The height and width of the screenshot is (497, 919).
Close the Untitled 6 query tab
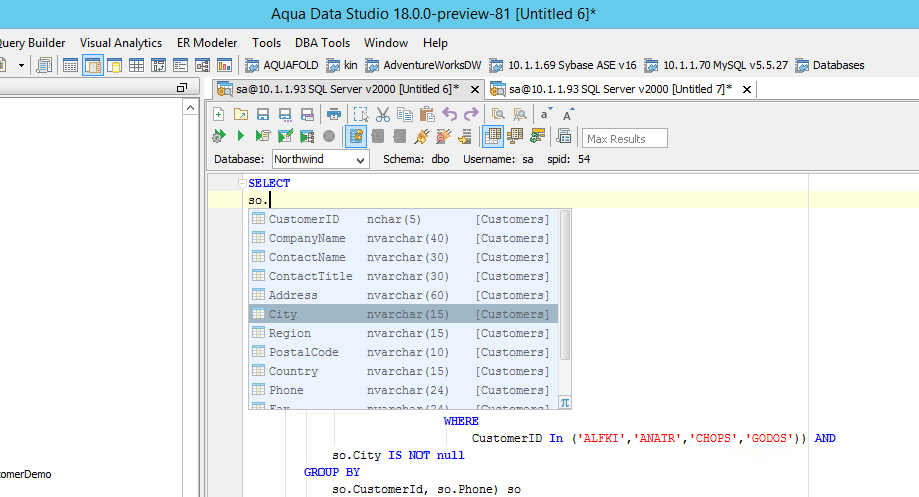coord(475,90)
